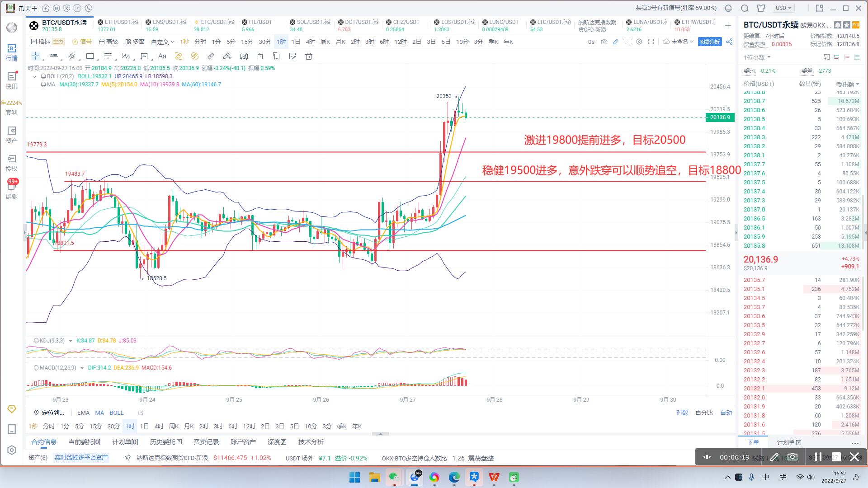868x488 pixels.
Task: Select the 15分 timeframe button
Action: click(x=247, y=42)
